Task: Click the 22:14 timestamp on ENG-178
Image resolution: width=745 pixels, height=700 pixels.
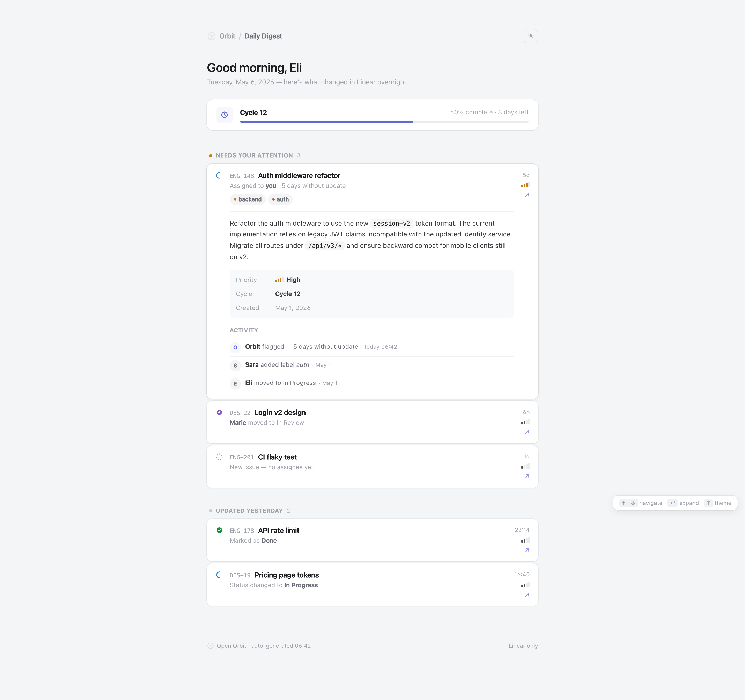Action: pos(522,530)
